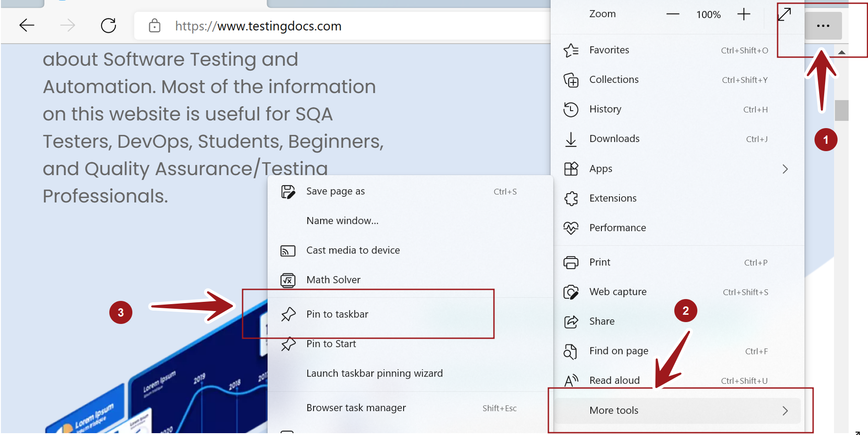Select Cast media to device label
The width and height of the screenshot is (868, 435).
353,250
